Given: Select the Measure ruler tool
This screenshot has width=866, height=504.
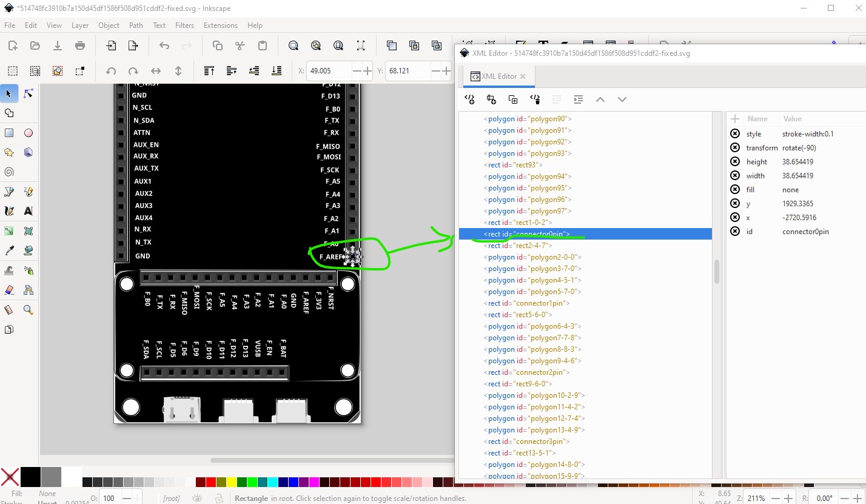Looking at the screenshot, I should click(9, 309).
